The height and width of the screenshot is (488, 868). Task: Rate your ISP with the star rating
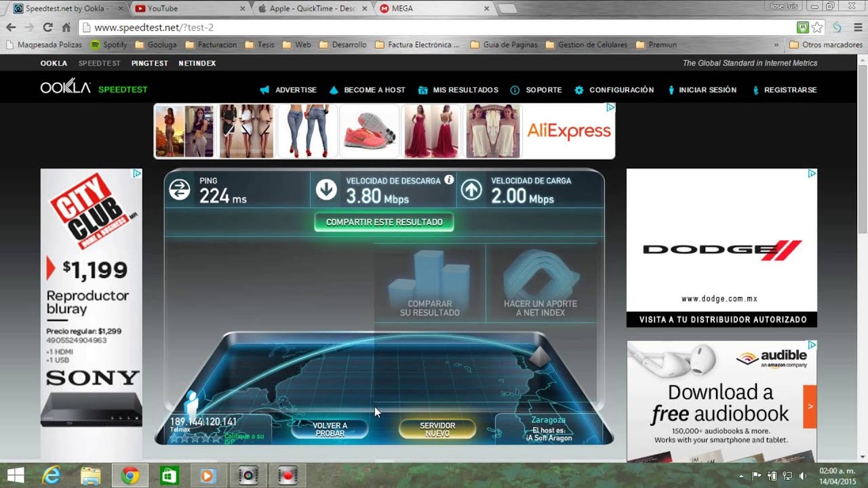[195, 438]
